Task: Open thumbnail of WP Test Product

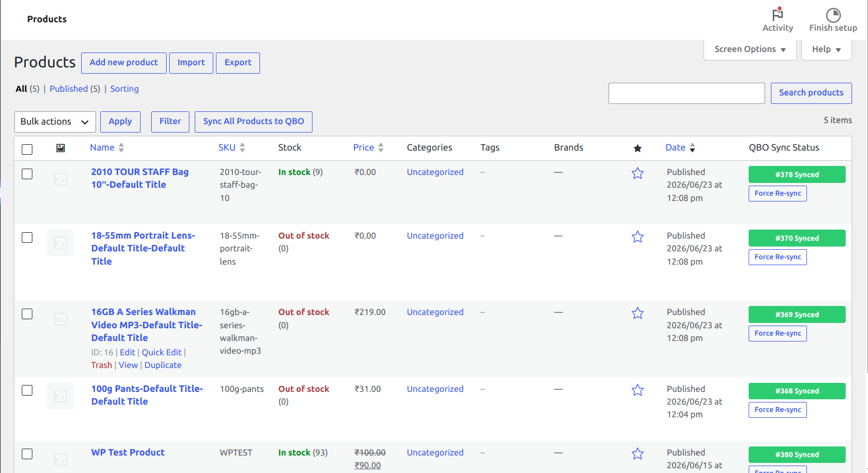Action: (60, 459)
